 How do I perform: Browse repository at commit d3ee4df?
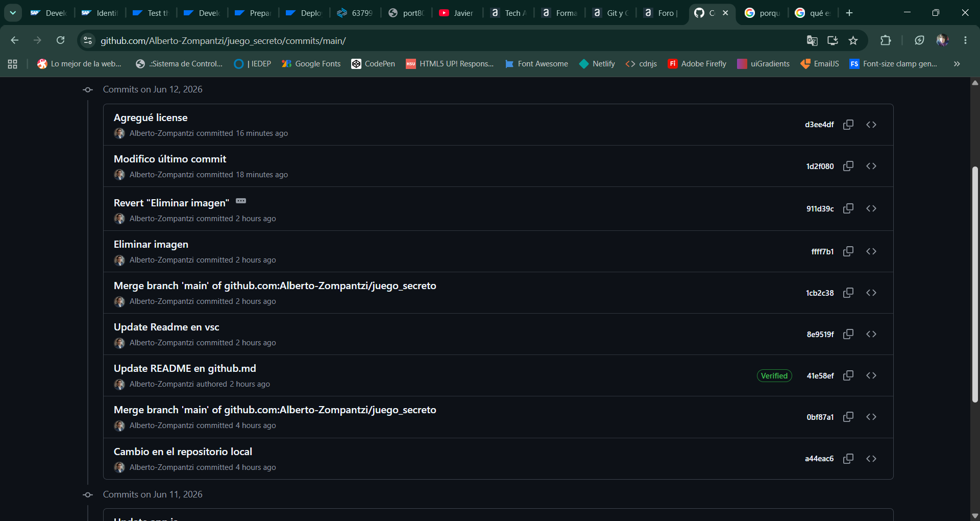[x=871, y=125]
